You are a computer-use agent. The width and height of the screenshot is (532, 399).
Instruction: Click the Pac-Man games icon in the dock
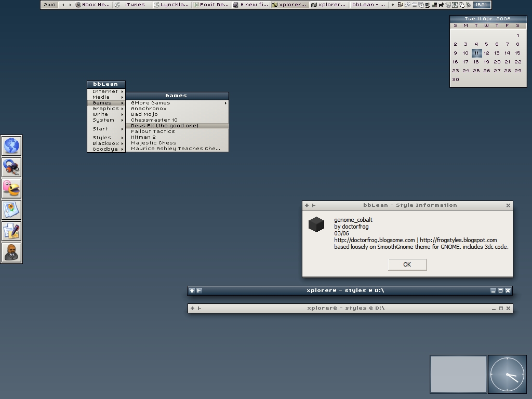tap(11, 189)
